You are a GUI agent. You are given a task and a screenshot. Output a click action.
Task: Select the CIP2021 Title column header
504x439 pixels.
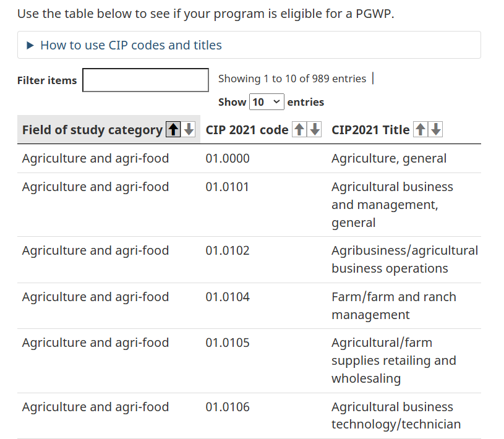pyautogui.click(x=370, y=130)
